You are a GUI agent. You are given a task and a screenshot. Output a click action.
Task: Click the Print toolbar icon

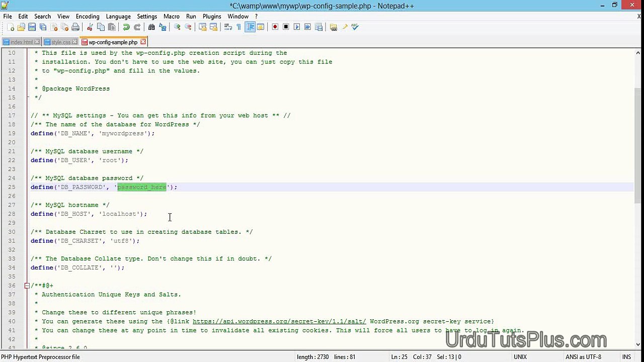(x=75, y=27)
